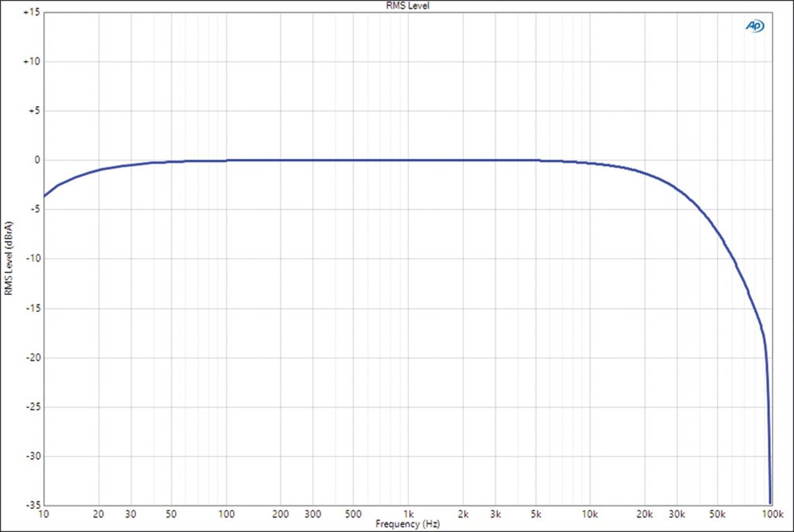The height and width of the screenshot is (532, 794).
Task: Click the -35 level tick label
Action: pyautogui.click(x=32, y=504)
